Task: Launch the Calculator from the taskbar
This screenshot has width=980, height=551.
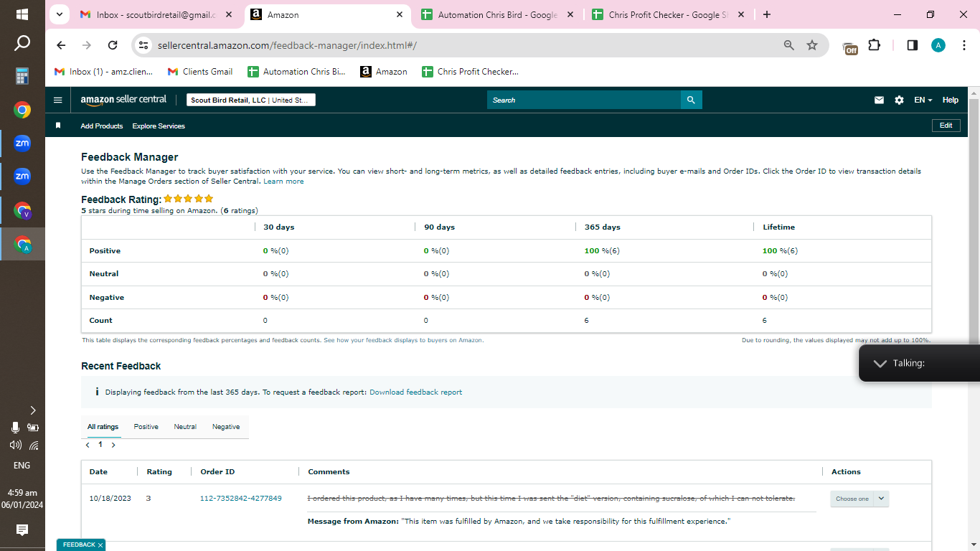Action: 22,76
